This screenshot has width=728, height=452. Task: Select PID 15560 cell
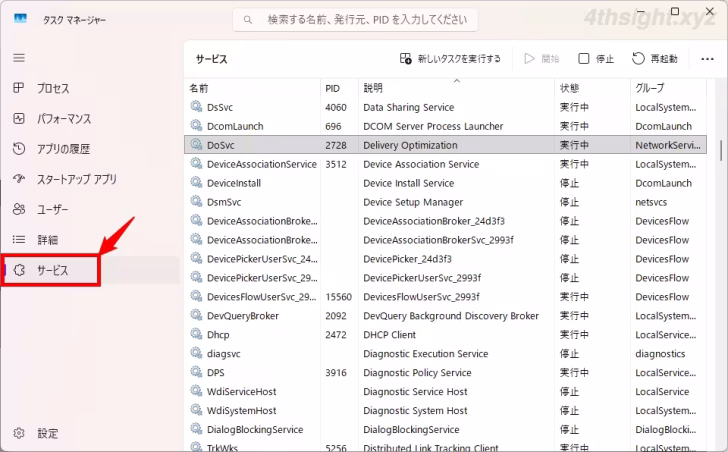coord(338,297)
